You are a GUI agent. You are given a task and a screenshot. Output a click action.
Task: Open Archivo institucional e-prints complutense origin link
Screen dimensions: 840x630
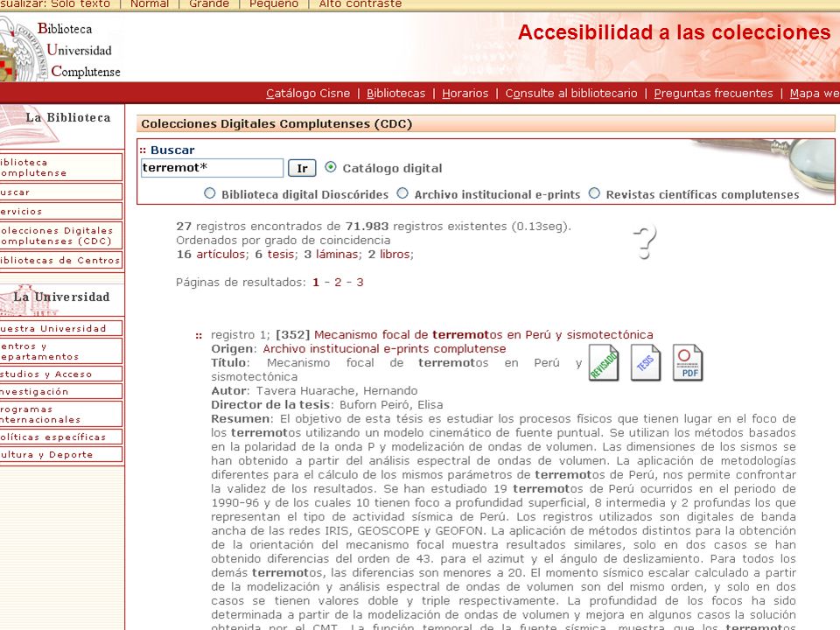tap(384, 349)
